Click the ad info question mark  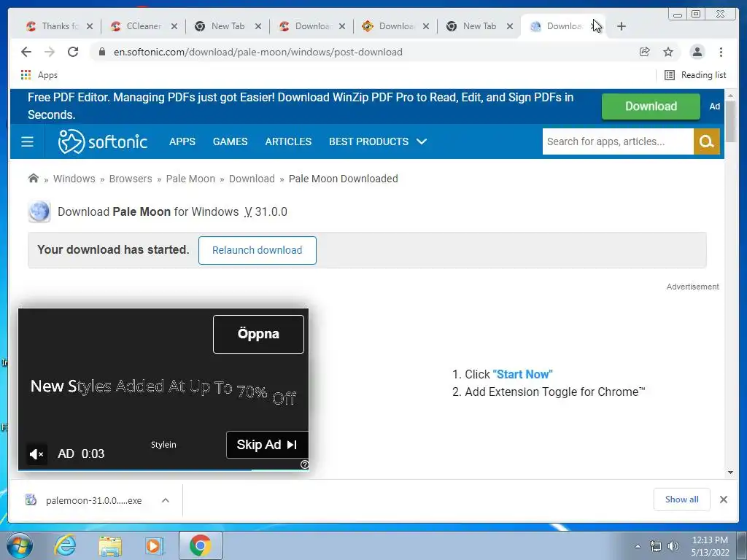coord(304,464)
